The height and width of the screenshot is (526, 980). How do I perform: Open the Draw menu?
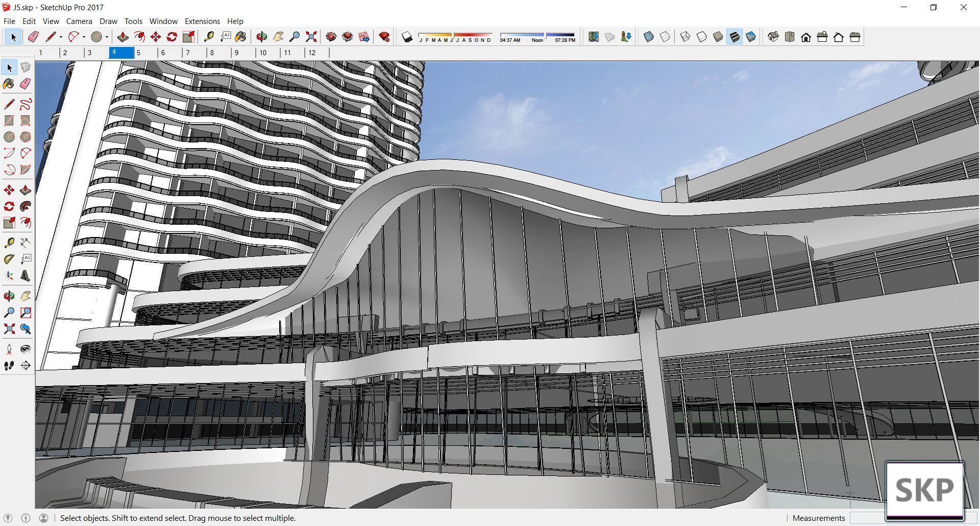(108, 21)
